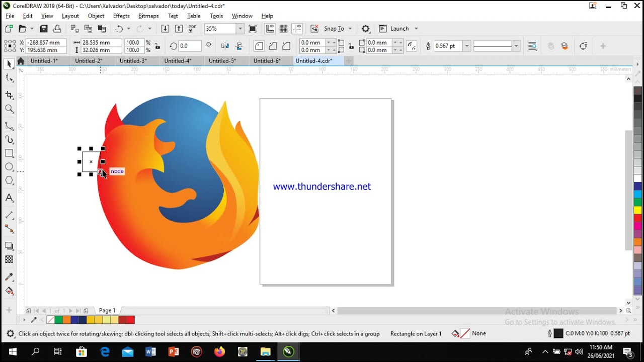Viewport: 644px width, 362px height.
Task: Pick the yellow swatch in right palette
Action: tap(637, 210)
